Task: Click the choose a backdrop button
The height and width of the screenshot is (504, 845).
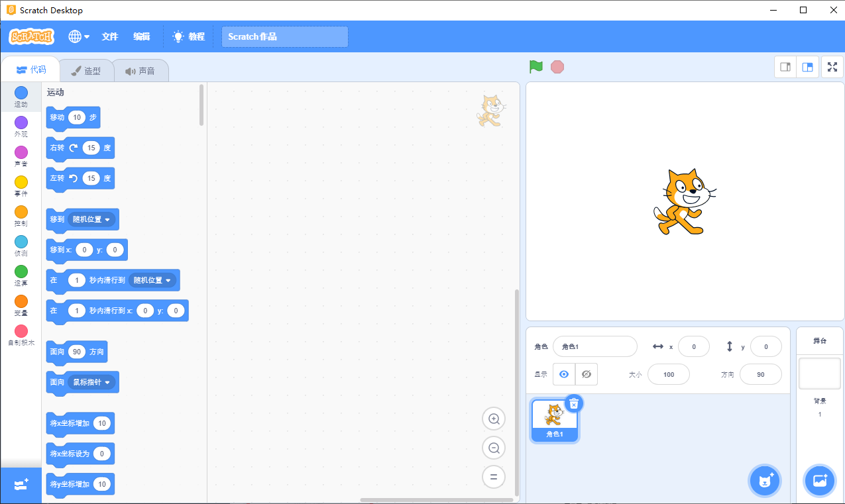Action: coord(820,481)
